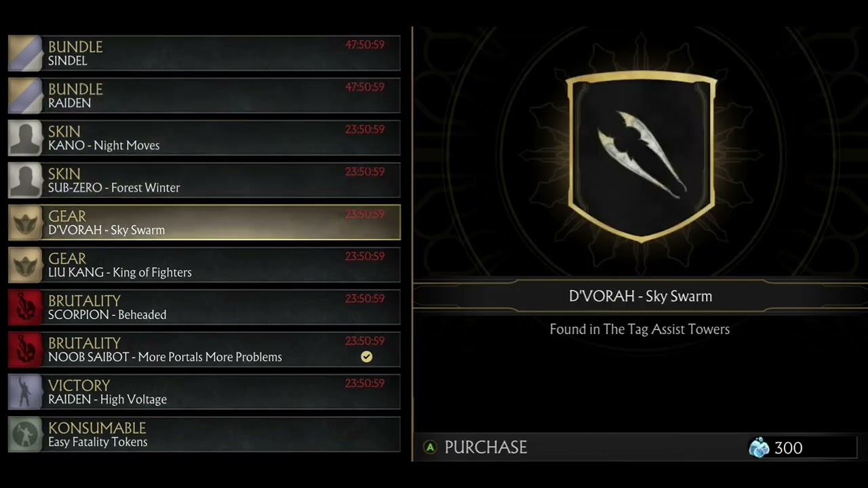Click the D'Vorah gear mask icon

[25, 223]
